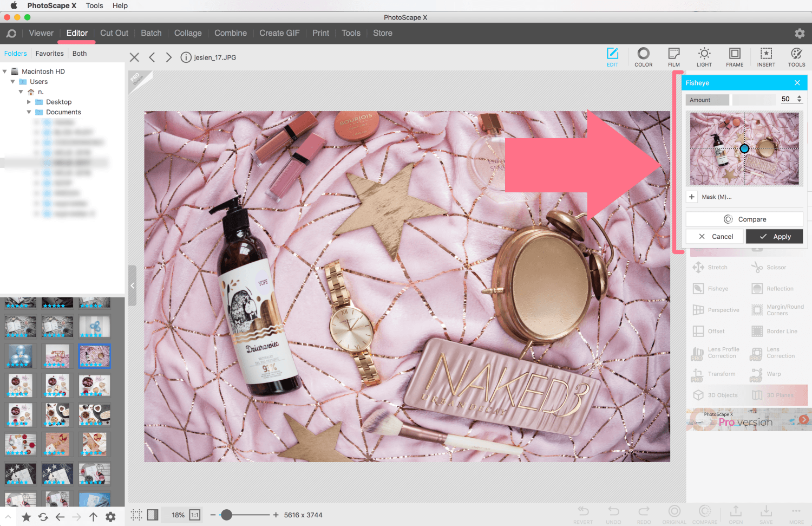Open the Film effects panel
Viewport: 812px width, 526px height.
tap(674, 57)
